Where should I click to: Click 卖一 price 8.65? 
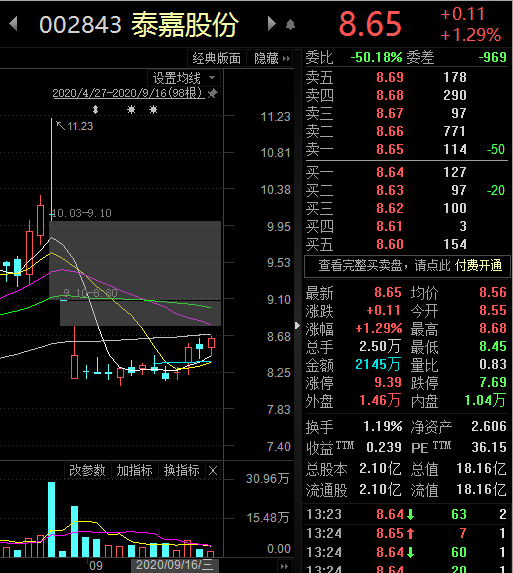[390, 149]
